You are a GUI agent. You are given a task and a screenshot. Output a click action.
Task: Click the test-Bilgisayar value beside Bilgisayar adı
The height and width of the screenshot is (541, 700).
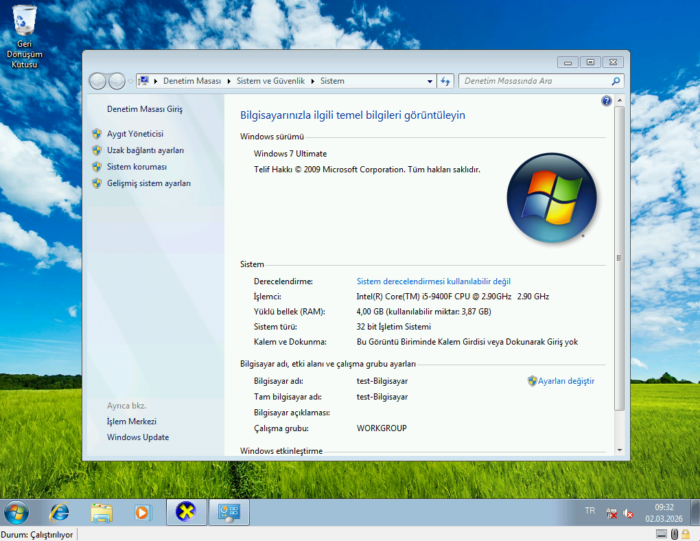pos(382,381)
